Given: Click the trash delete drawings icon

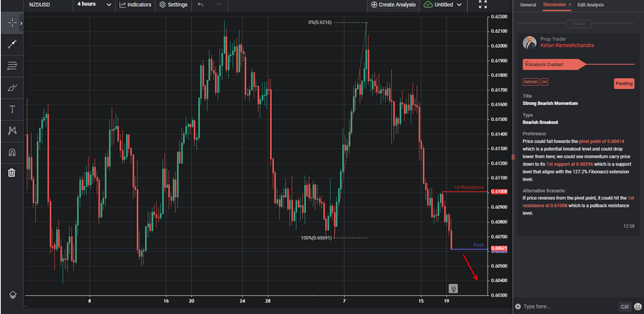Looking at the screenshot, I should click(12, 173).
